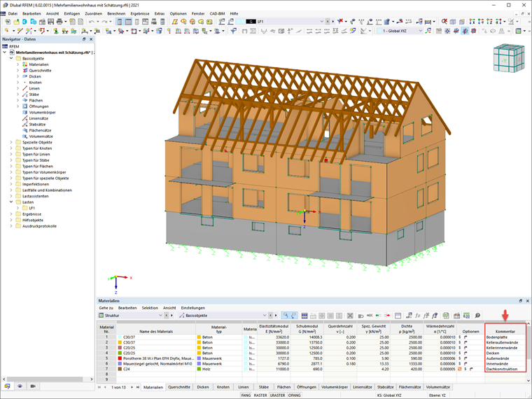Switch to the Stabsätze table tab
532x399 pixels.
point(386,387)
